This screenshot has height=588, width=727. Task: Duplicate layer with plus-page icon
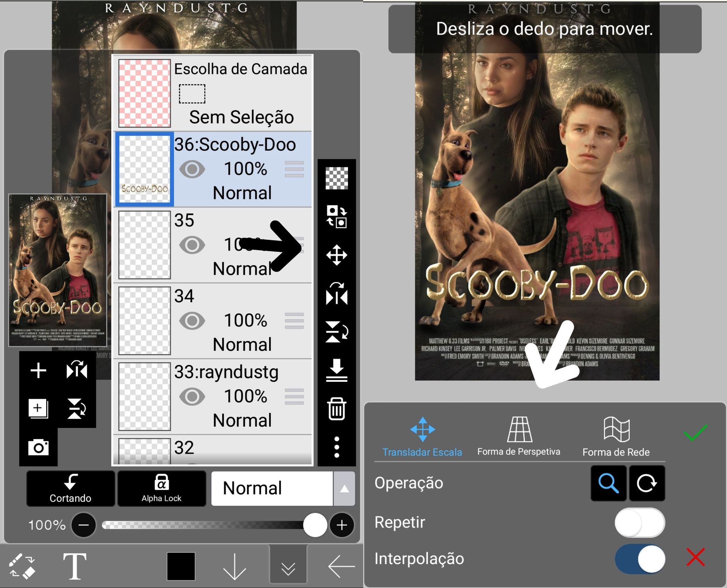(38, 409)
